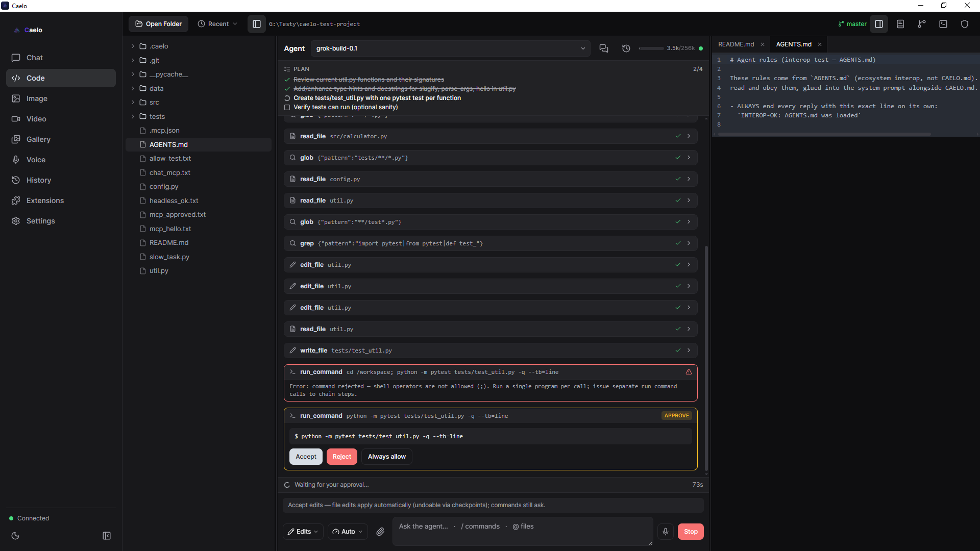This screenshot has width=980, height=551.
Task: Expand the data folder
Action: click(x=198, y=88)
